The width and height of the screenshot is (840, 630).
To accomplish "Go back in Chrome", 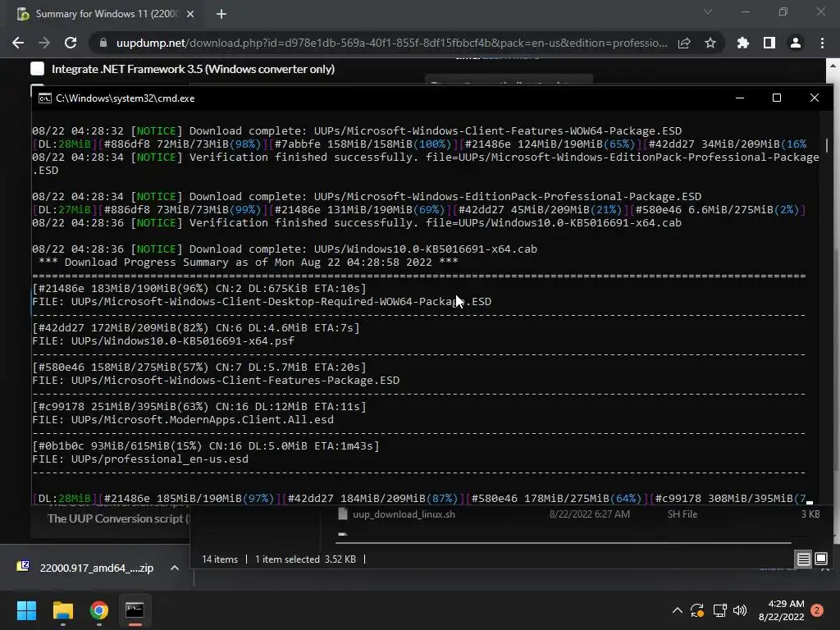I will click(18, 43).
